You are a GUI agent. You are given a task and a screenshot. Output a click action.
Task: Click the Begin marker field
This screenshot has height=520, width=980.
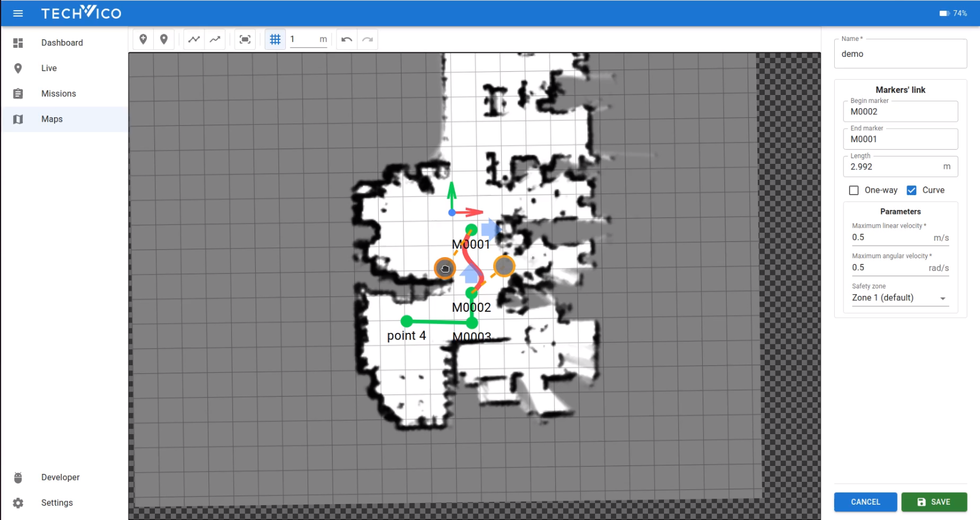tap(900, 112)
